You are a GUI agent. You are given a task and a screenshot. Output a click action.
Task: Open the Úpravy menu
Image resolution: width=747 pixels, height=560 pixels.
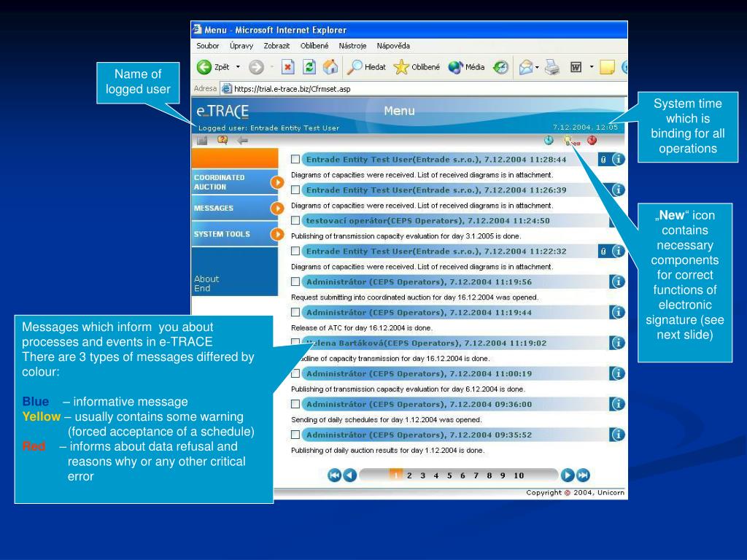[x=241, y=46]
